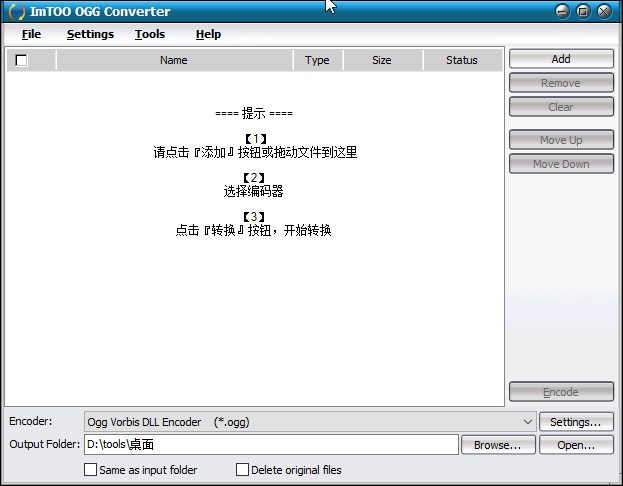Click the Output Folder path field
623x486 pixels.
pyautogui.click(x=271, y=444)
